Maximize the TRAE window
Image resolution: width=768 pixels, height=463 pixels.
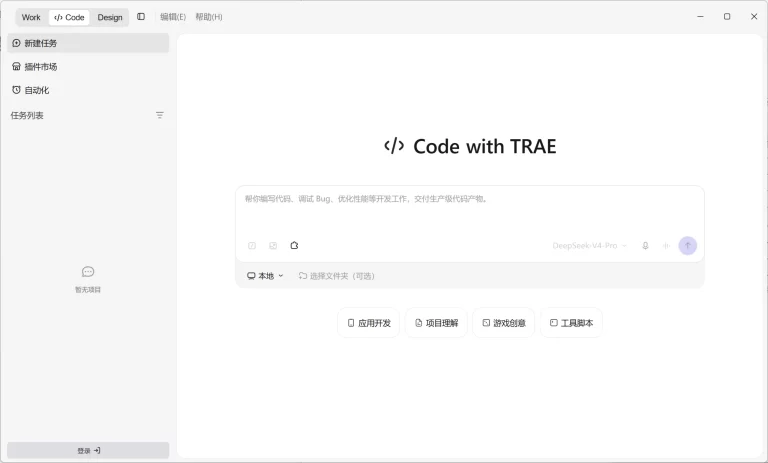[727, 17]
